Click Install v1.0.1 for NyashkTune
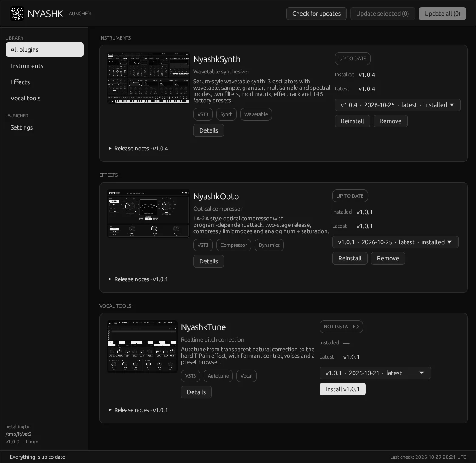476x463 pixels. point(343,389)
